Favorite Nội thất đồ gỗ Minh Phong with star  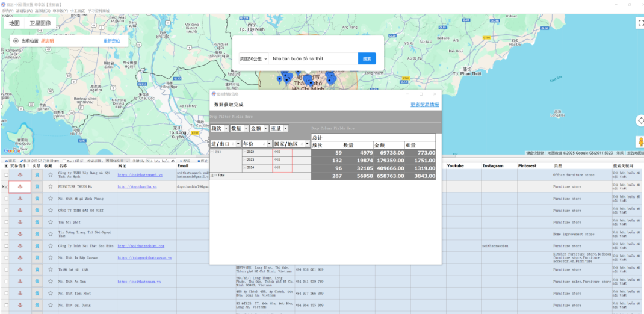pyautogui.click(x=51, y=199)
